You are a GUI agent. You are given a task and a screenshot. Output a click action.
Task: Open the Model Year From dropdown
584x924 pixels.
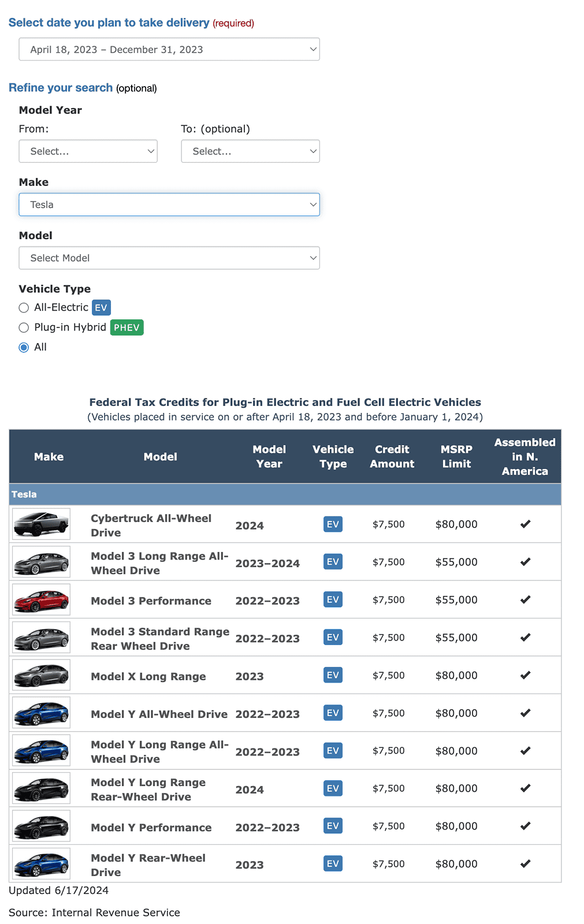[x=88, y=151]
